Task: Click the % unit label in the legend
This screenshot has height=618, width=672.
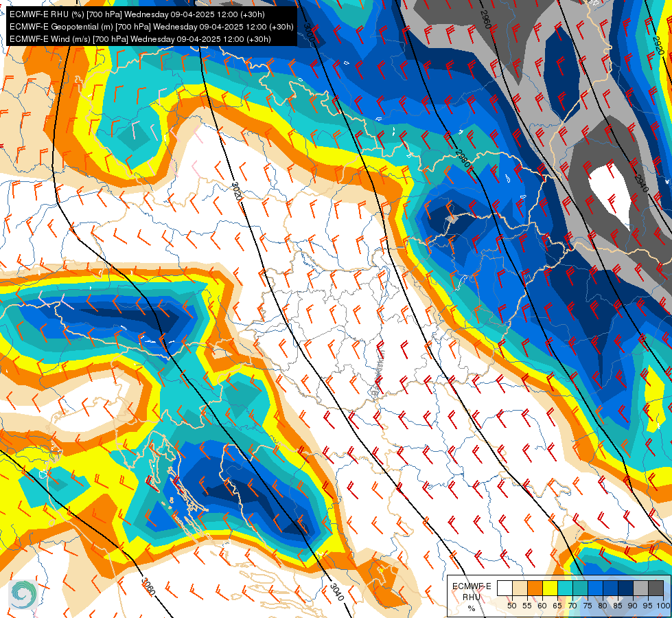Action: 472,608
